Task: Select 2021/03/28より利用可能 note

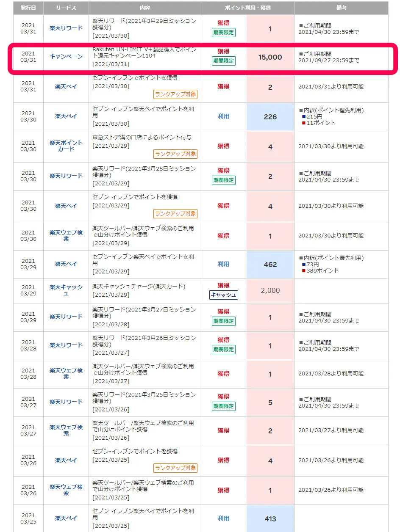Action: tap(331, 374)
